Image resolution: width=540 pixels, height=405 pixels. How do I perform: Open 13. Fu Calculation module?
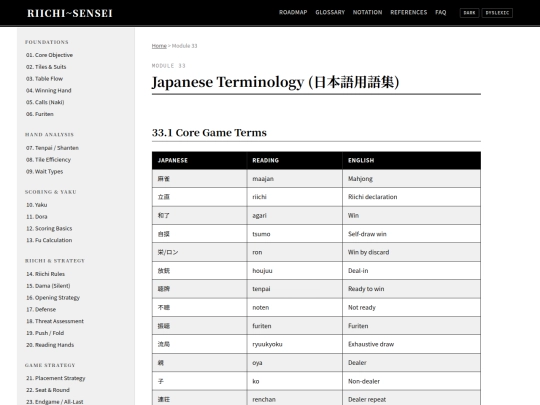[49, 240]
